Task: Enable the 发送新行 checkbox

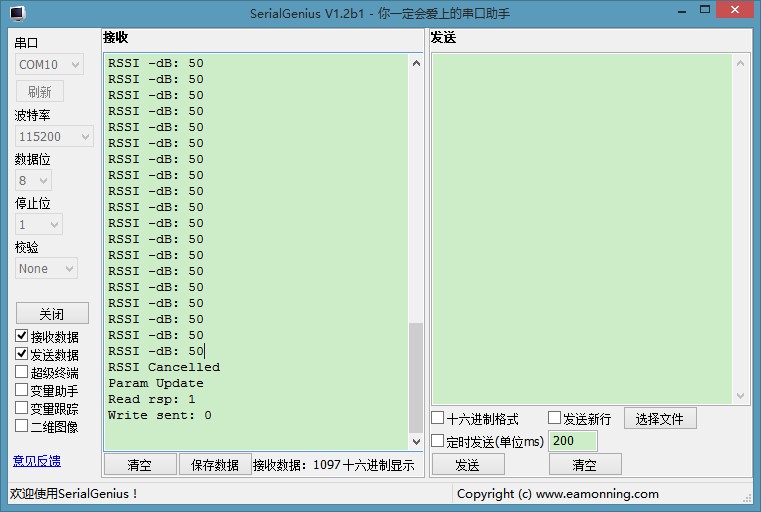Action: coord(554,418)
